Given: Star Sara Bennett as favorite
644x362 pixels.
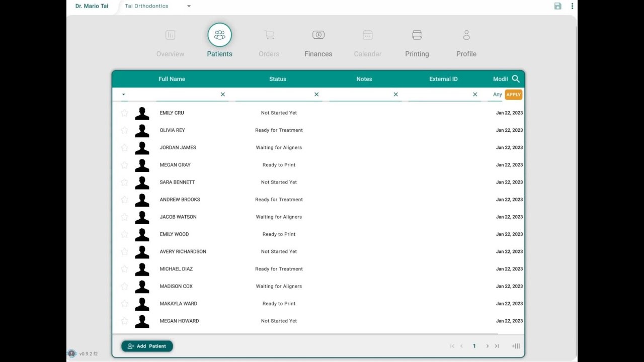Looking at the screenshot, I should click(124, 182).
